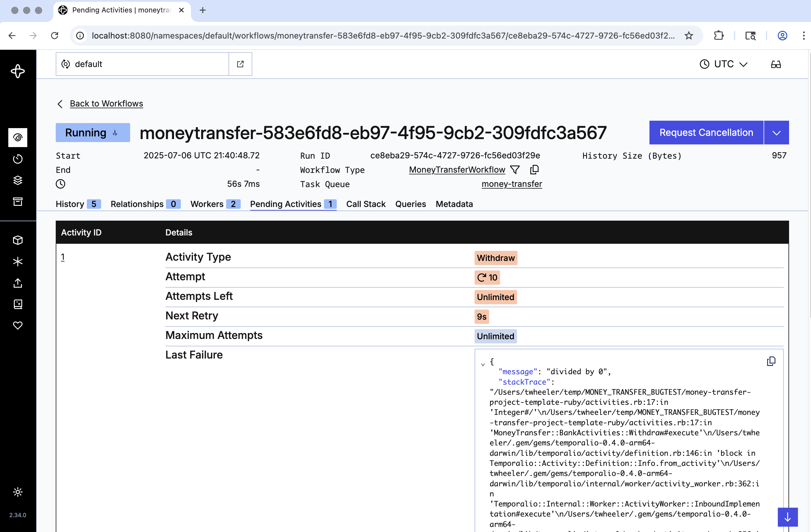Expand the Request Cancellation split-button chevron

tap(777, 133)
